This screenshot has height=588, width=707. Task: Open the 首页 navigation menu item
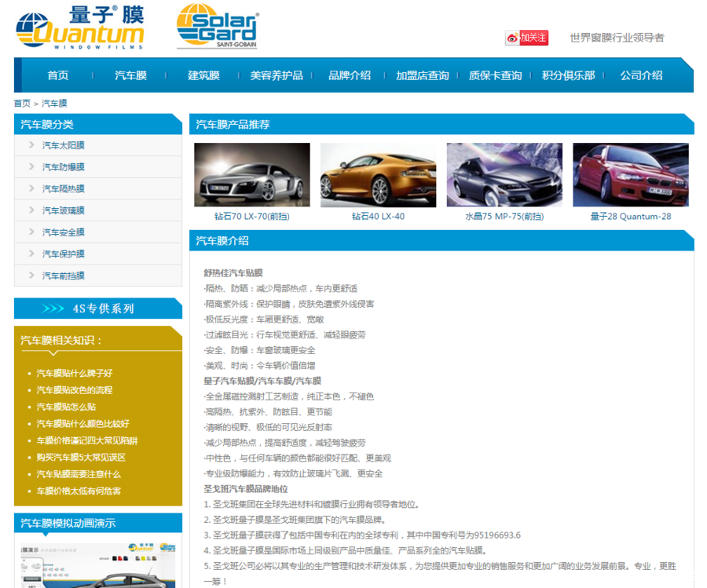coord(58,75)
